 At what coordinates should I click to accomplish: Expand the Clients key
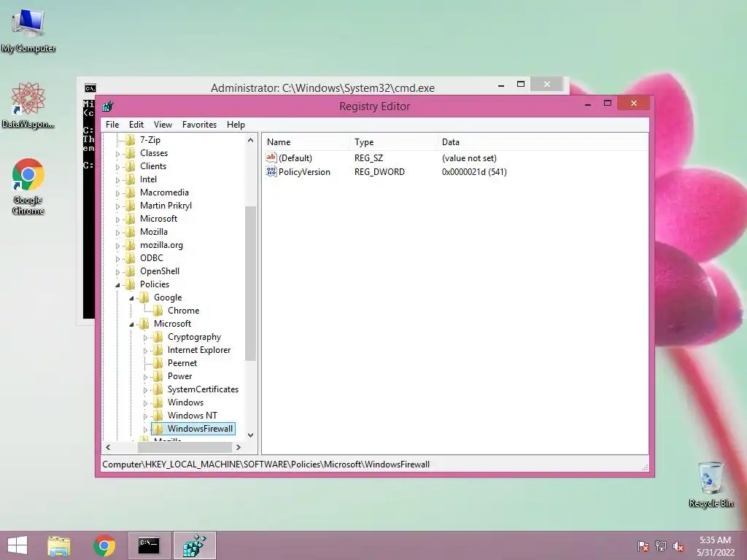(x=117, y=167)
